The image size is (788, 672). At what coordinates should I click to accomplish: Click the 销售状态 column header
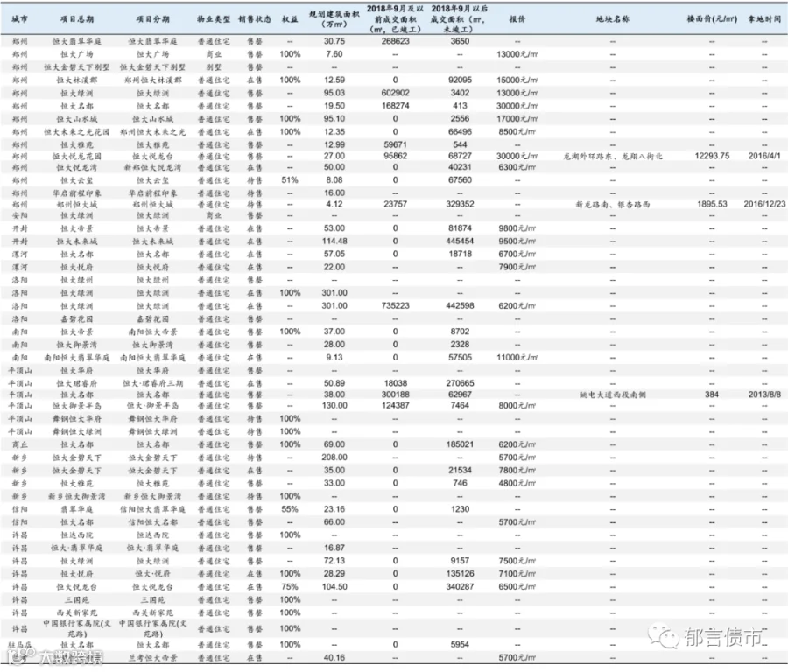255,19
